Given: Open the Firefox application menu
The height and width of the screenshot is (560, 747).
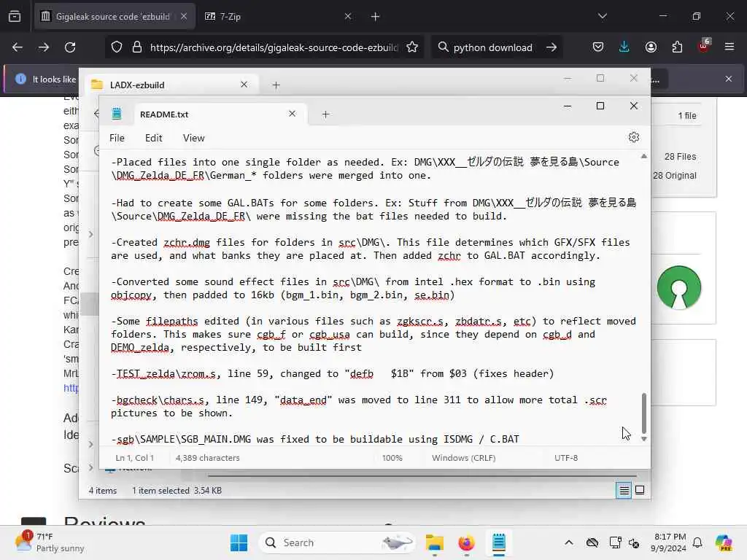Looking at the screenshot, I should [x=729, y=47].
